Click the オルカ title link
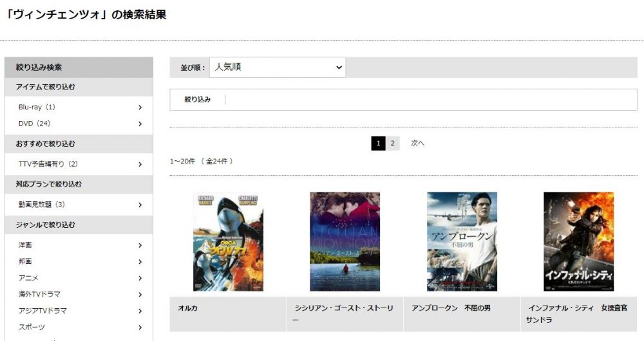Image resolution: width=644 pixels, height=341 pixels. (187, 308)
